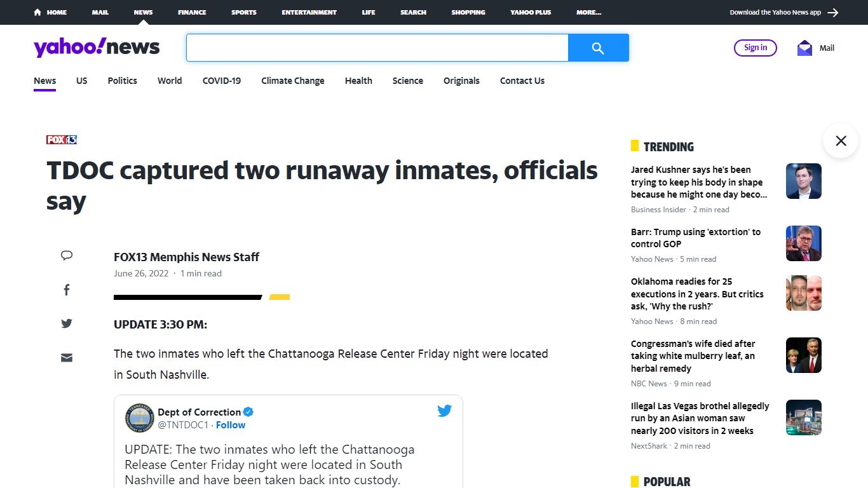Open the Mail text link by envelope
The image size is (868, 488).
[x=827, y=48]
